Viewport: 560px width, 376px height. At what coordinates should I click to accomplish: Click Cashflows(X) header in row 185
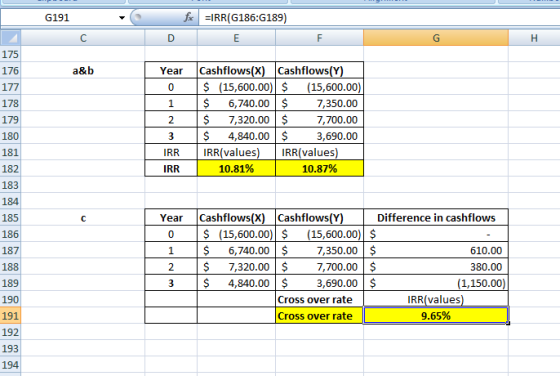coord(236,218)
